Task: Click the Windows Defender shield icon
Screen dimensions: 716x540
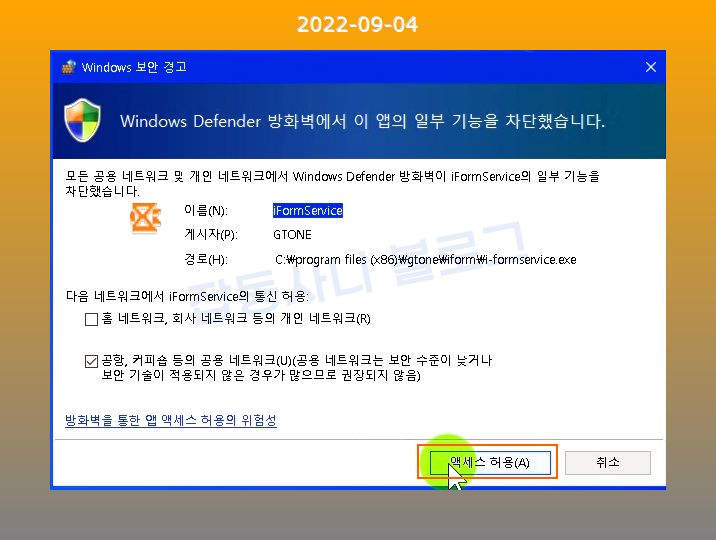Action: coord(82,121)
